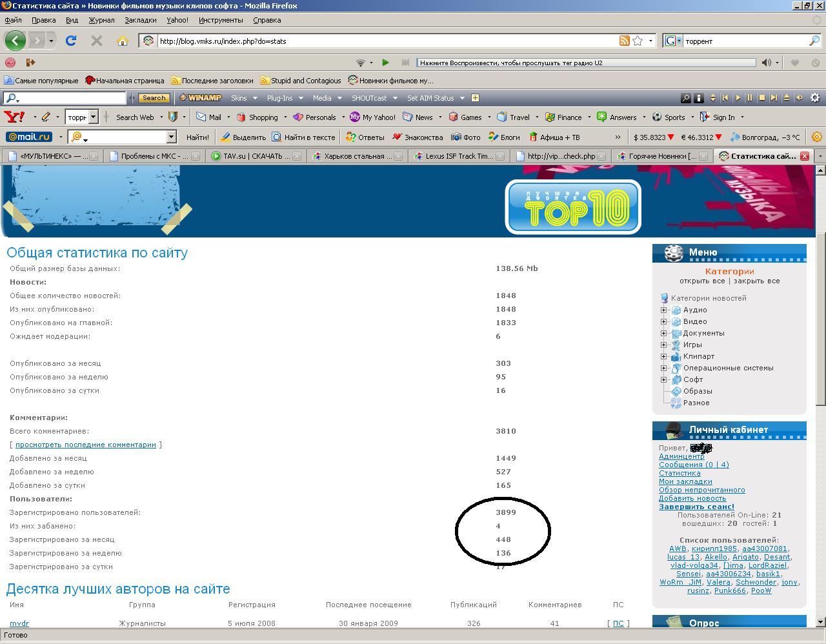This screenshot has height=644, width=826.
Task: Click the Winamp next track button
Action: pyautogui.click(x=774, y=98)
